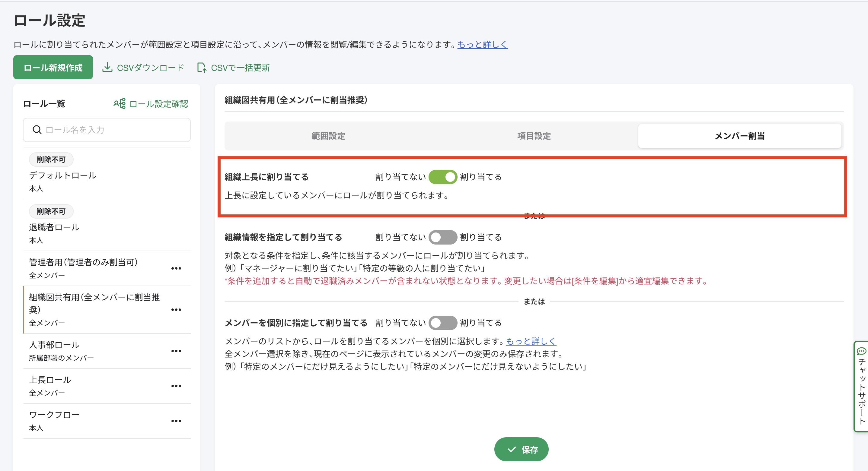This screenshot has height=471, width=868.
Task: Click the ロール新規作成 button
Action: (53, 67)
